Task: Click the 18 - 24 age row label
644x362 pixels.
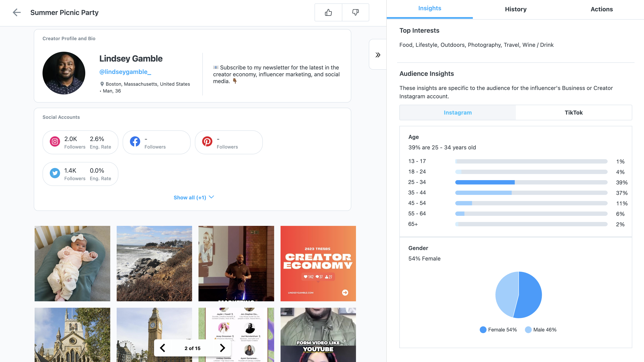Action: pyautogui.click(x=417, y=172)
